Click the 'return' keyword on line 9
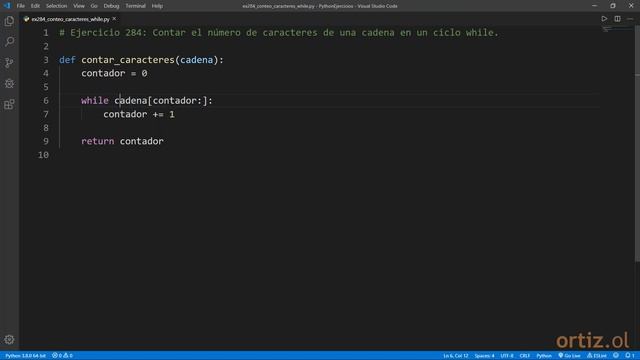This screenshot has height=360, width=640. (x=98, y=141)
